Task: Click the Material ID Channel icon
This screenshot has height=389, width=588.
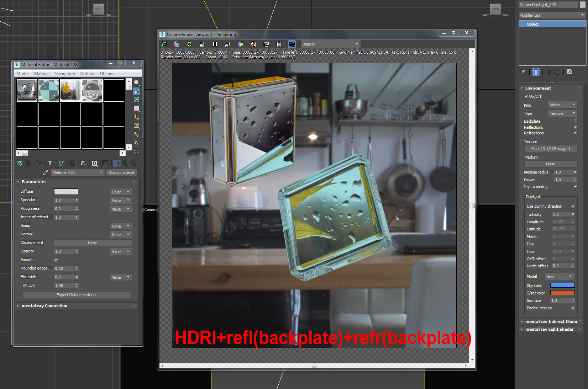Action: coord(95,163)
